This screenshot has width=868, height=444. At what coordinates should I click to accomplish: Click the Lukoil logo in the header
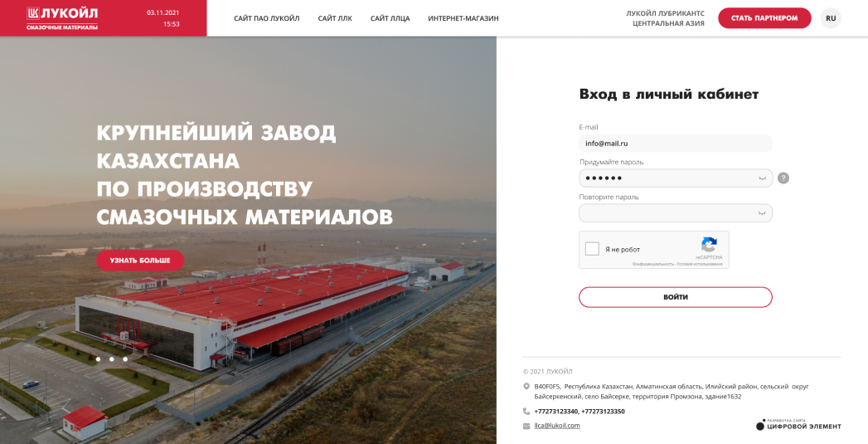(x=62, y=18)
